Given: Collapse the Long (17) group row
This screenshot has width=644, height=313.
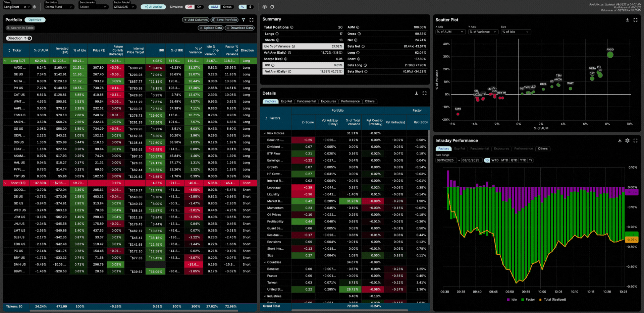Looking at the screenshot, I should point(5,61).
